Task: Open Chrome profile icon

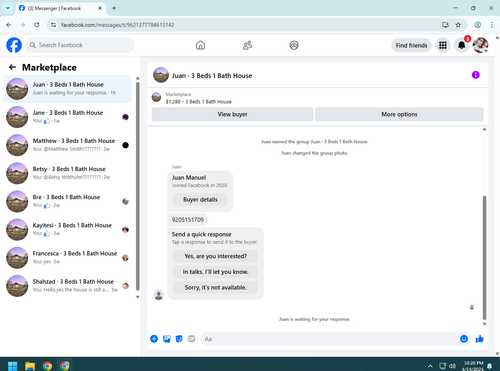Action: pyautogui.click(x=477, y=25)
